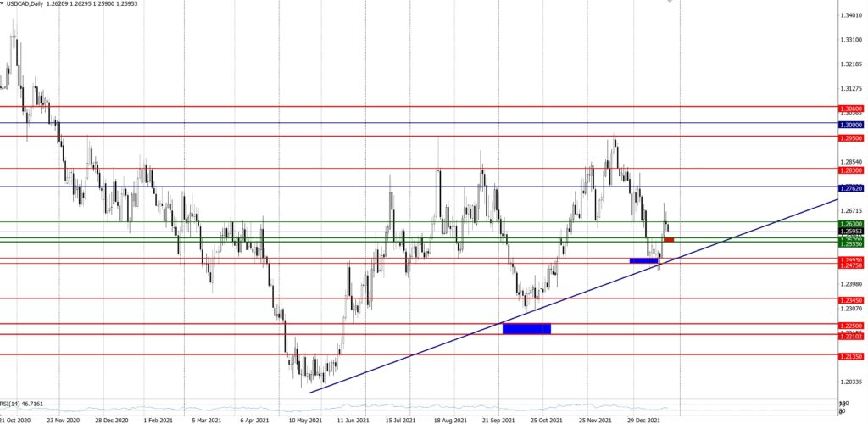Image resolution: width=868 pixels, height=424 pixels.
Task: Click the 1.26300 green price label
Action: (851, 224)
